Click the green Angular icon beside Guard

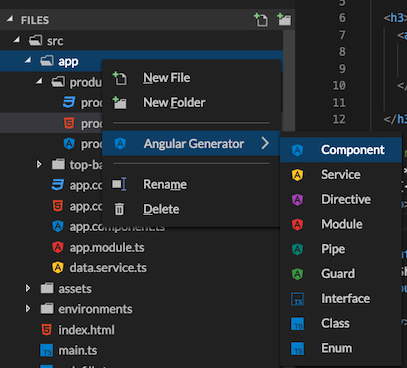pyautogui.click(x=297, y=274)
